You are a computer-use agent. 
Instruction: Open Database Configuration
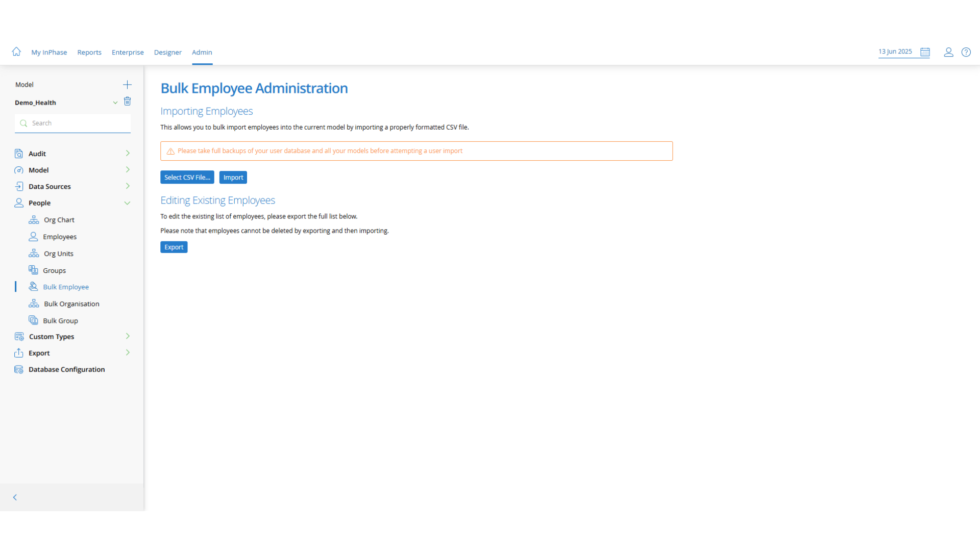click(x=67, y=369)
